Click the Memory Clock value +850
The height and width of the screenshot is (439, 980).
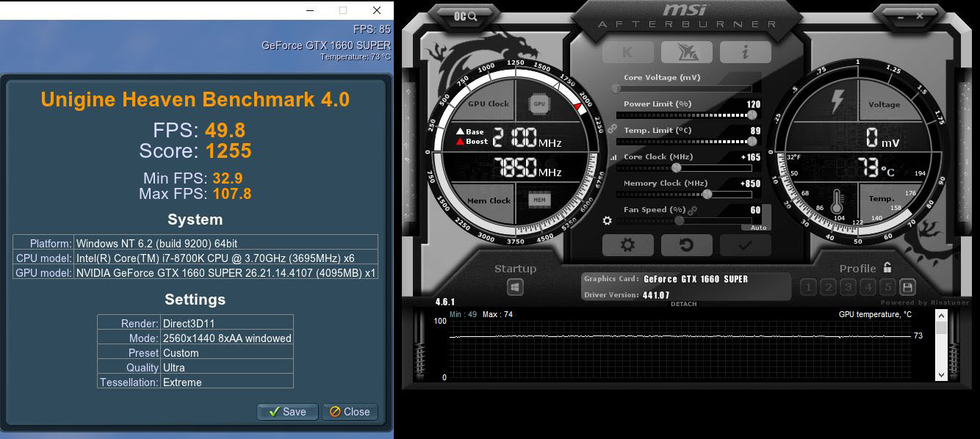tap(750, 184)
